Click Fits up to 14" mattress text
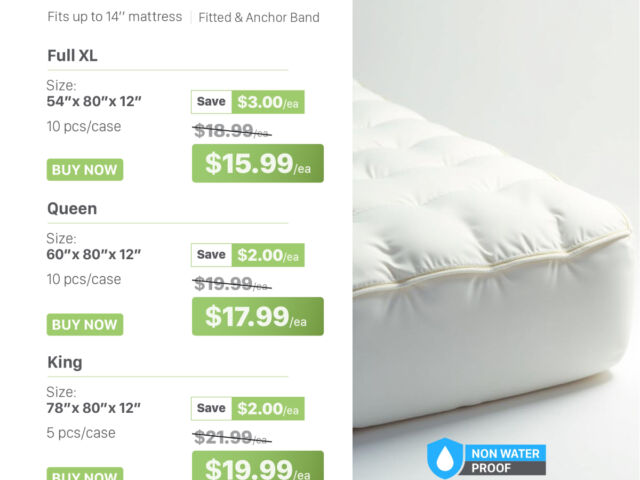This screenshot has width=640, height=480. [115, 17]
